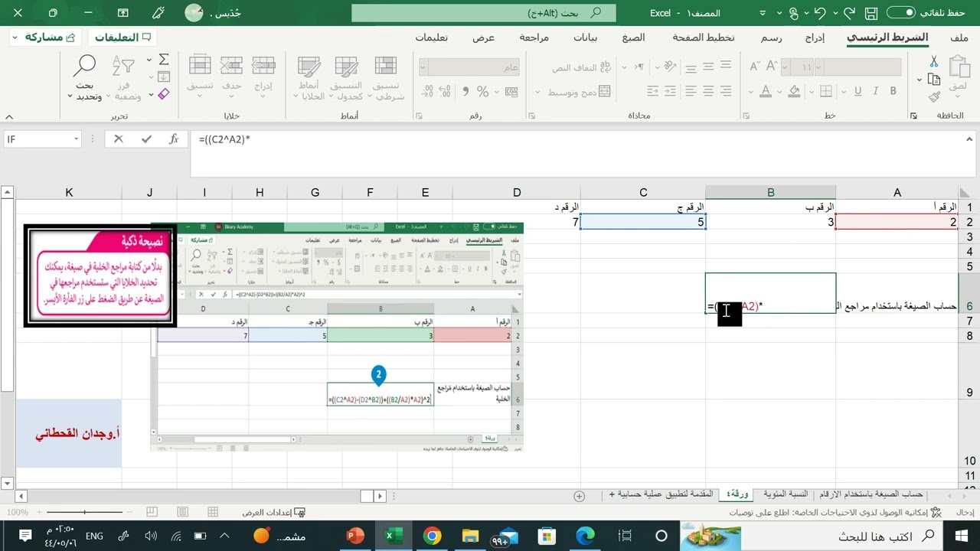Image resolution: width=980 pixels, height=551 pixels.
Task: Click the Delete cells icon
Action: (x=232, y=67)
